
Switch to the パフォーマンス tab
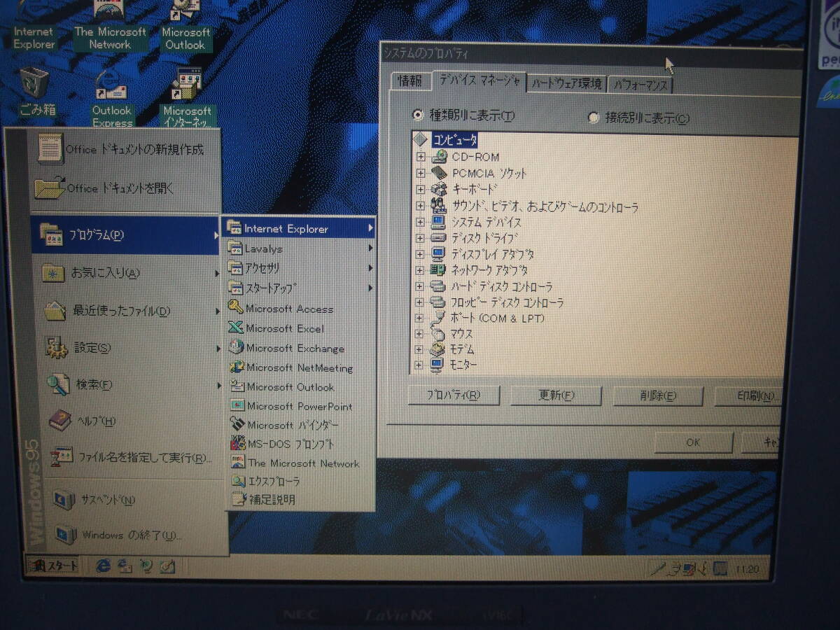coord(640,85)
